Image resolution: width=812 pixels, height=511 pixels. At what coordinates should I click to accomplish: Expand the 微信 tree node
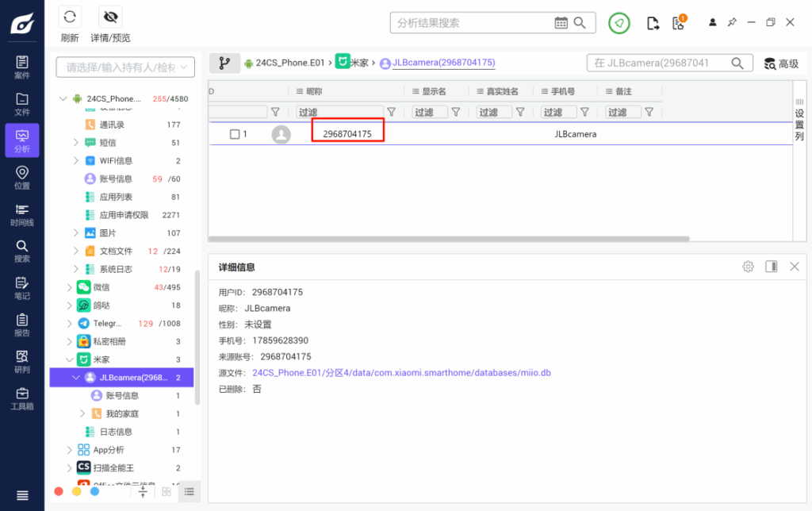(68, 287)
